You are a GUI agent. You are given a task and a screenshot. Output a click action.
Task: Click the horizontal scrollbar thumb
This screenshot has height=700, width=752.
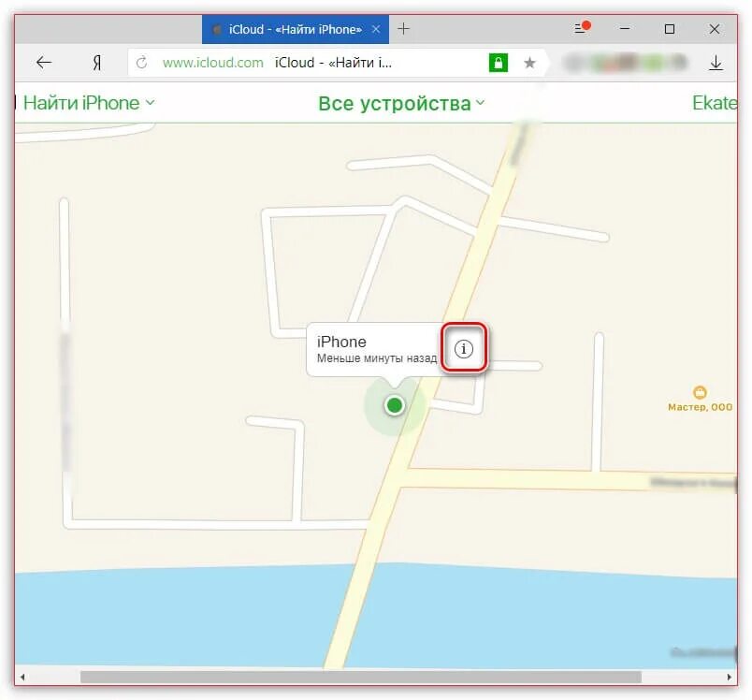(x=361, y=677)
